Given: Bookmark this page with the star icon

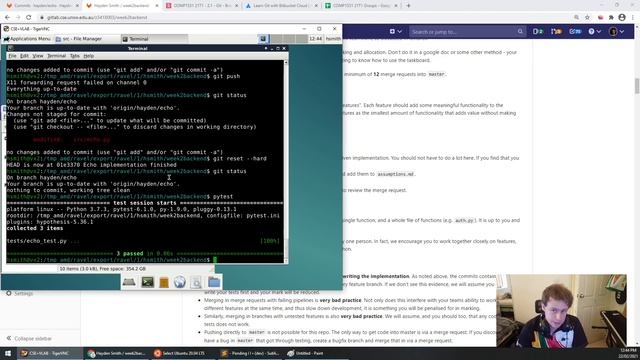Looking at the screenshot, I should coord(587,18).
